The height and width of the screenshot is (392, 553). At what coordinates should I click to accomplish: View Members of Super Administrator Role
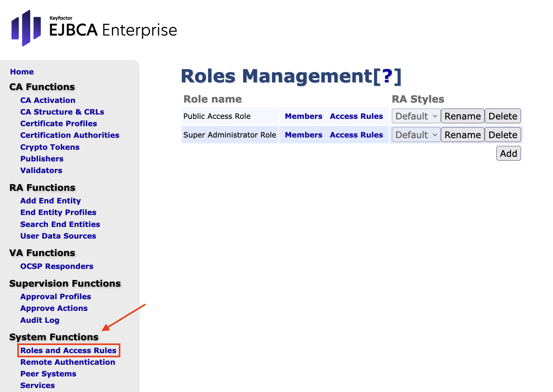point(303,135)
